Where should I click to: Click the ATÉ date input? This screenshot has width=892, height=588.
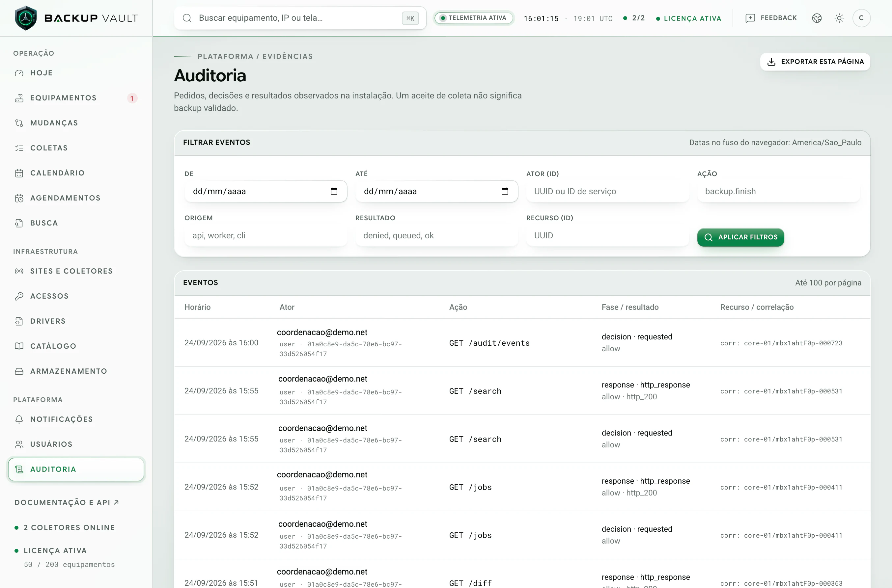(x=437, y=191)
